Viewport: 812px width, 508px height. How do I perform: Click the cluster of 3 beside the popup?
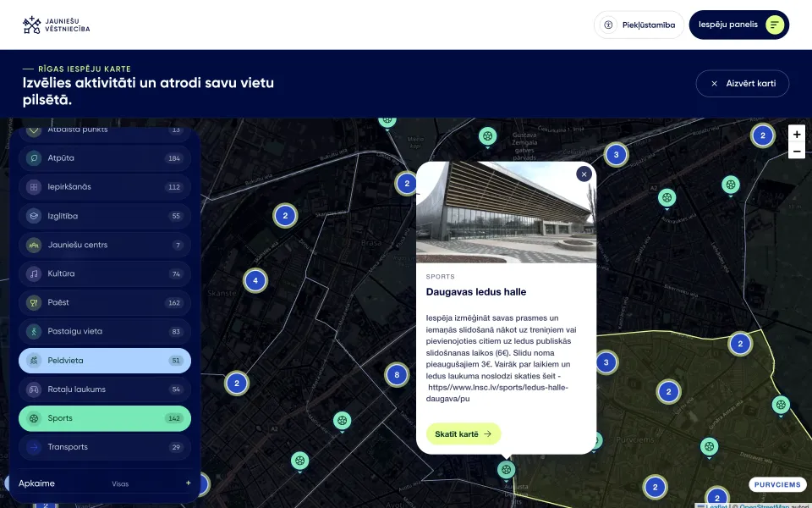point(606,362)
